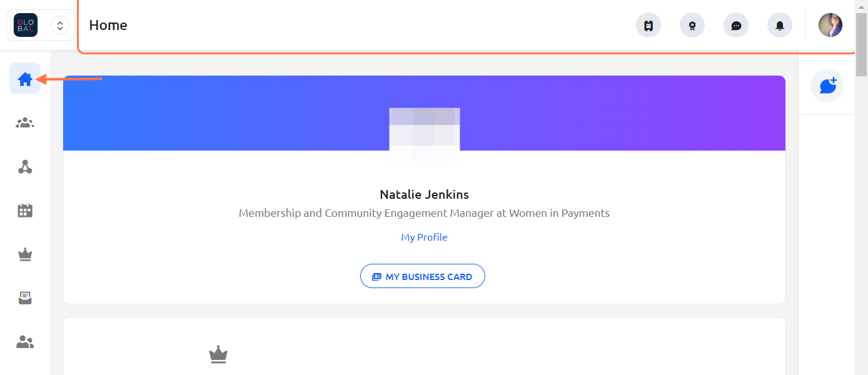
Task: Click the Home page title
Action: pyautogui.click(x=108, y=25)
